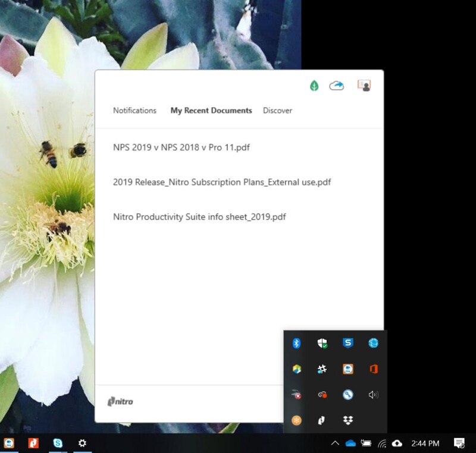Open the Action Center notifications icon
This screenshot has height=453, width=476.
(x=459, y=443)
